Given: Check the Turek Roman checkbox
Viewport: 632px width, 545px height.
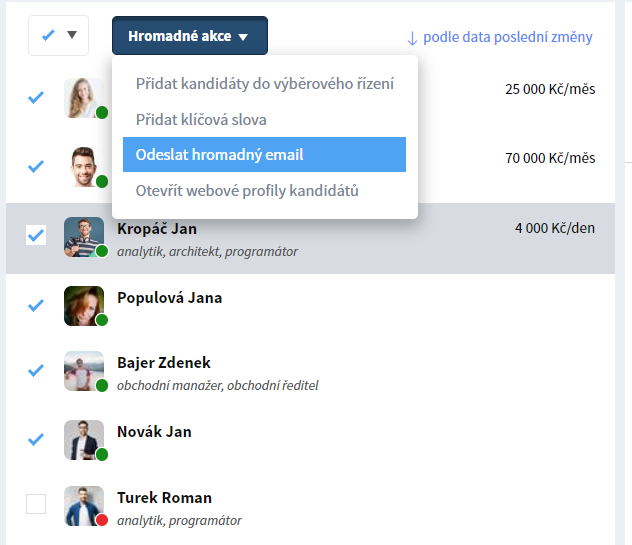Looking at the screenshot, I should click(36, 504).
